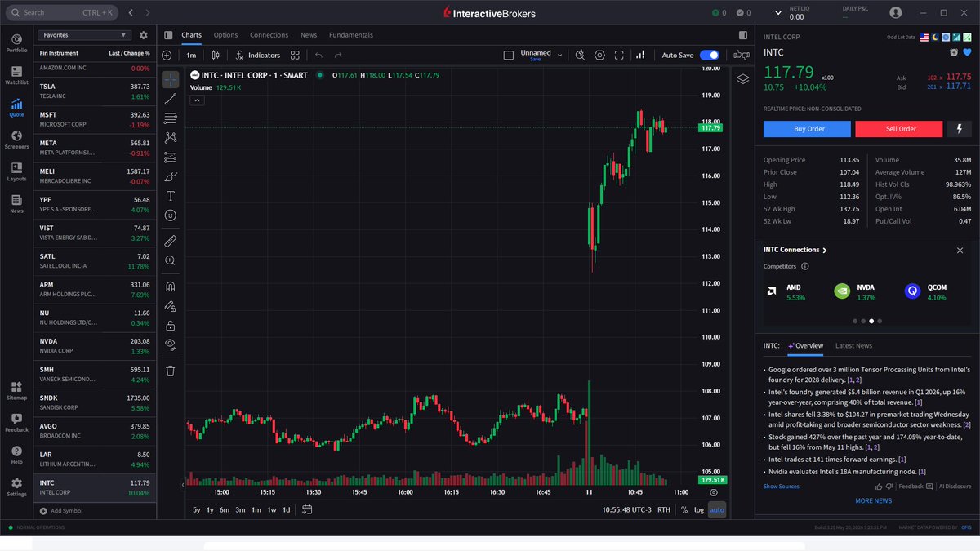
Task: Change the candlestick chart style
Action: pyautogui.click(x=216, y=56)
